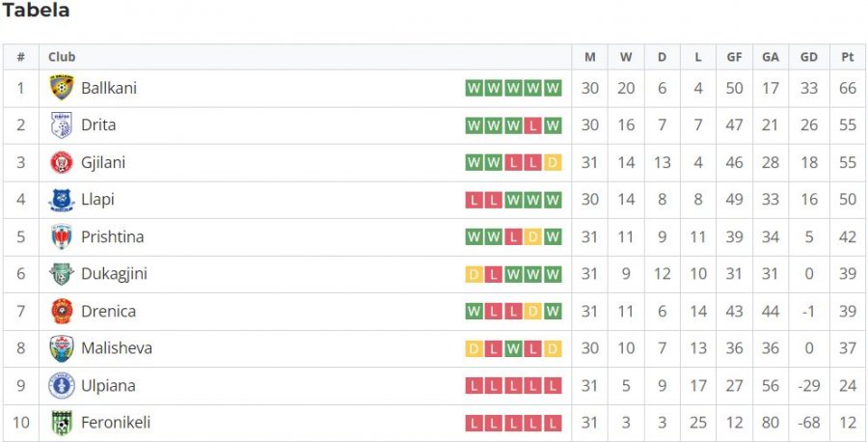Open the Ballkani team name link
Viewport: 868px width, 442px height.
click(x=108, y=88)
